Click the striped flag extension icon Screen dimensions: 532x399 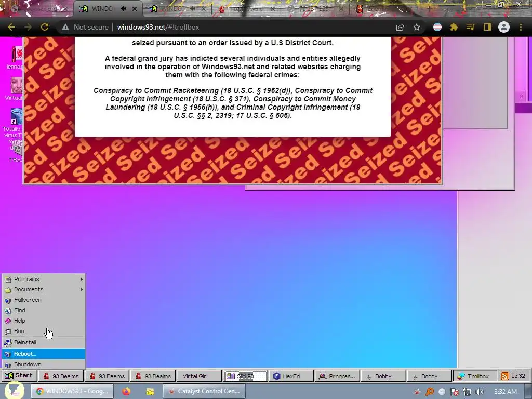point(437,27)
